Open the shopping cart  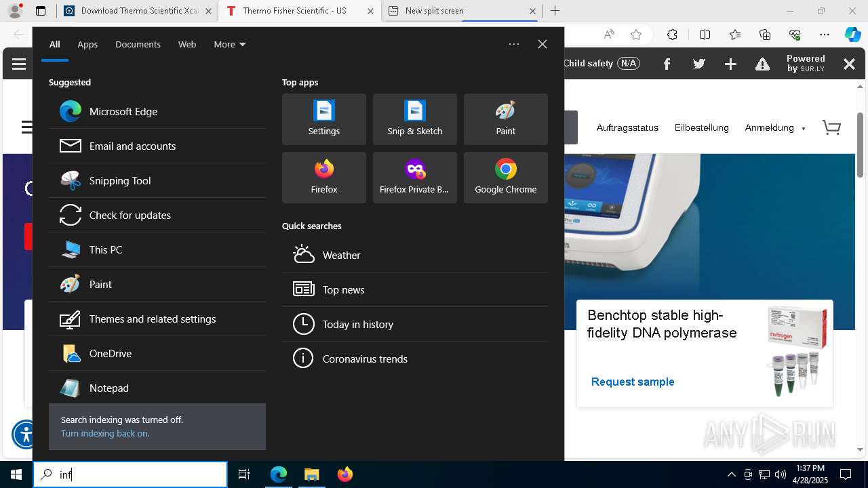point(831,127)
